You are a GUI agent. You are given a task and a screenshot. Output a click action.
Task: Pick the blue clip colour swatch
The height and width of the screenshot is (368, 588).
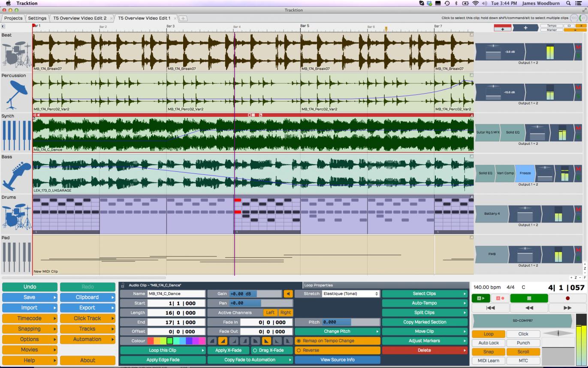[189, 341]
